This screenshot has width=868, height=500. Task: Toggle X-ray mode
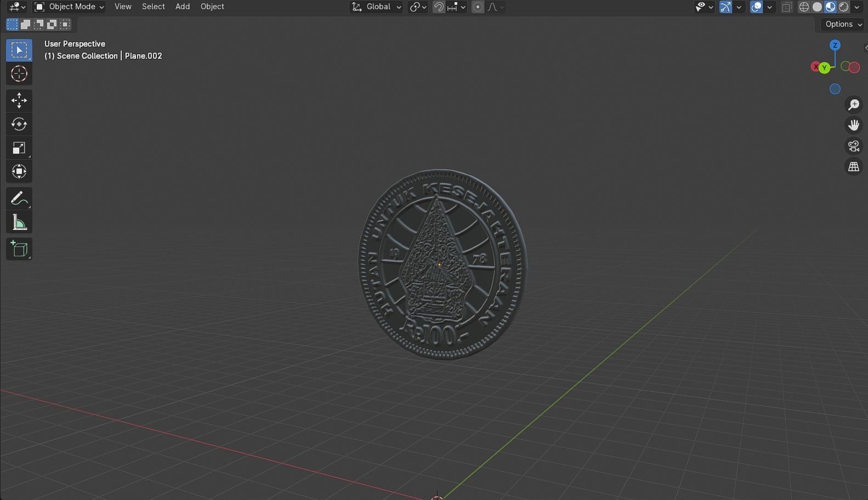click(787, 7)
